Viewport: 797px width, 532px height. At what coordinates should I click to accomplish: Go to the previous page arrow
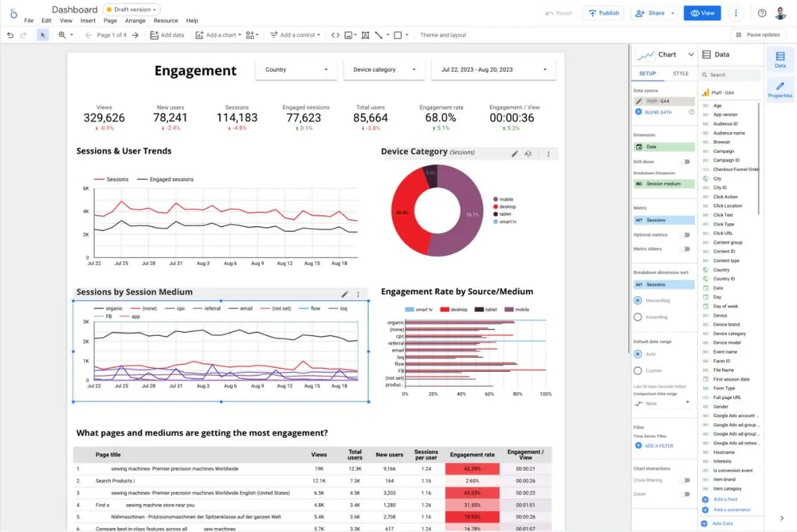tap(88, 35)
